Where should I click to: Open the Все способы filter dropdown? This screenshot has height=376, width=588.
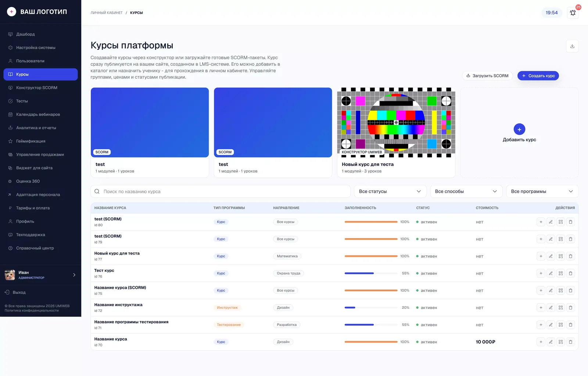coord(466,191)
